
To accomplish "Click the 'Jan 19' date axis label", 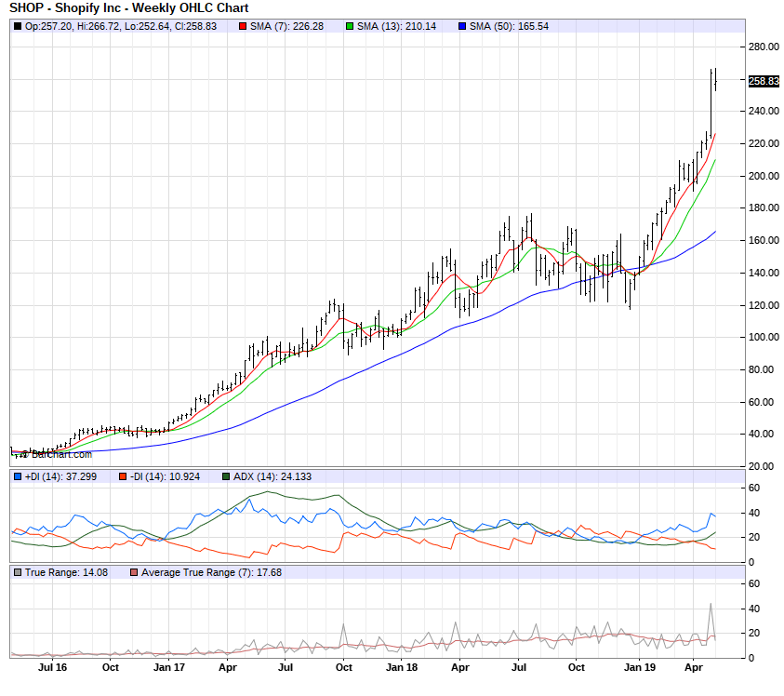I will (x=640, y=667).
